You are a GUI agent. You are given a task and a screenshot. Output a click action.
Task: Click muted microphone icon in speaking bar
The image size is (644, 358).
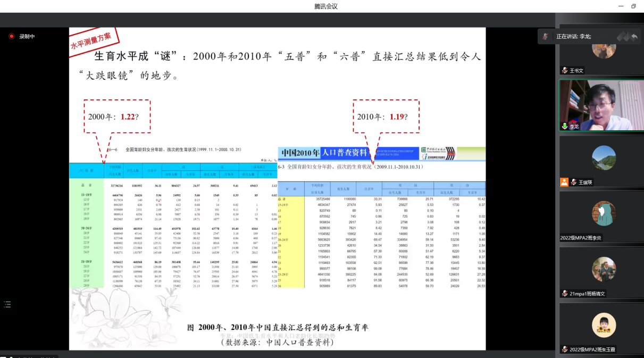click(545, 36)
